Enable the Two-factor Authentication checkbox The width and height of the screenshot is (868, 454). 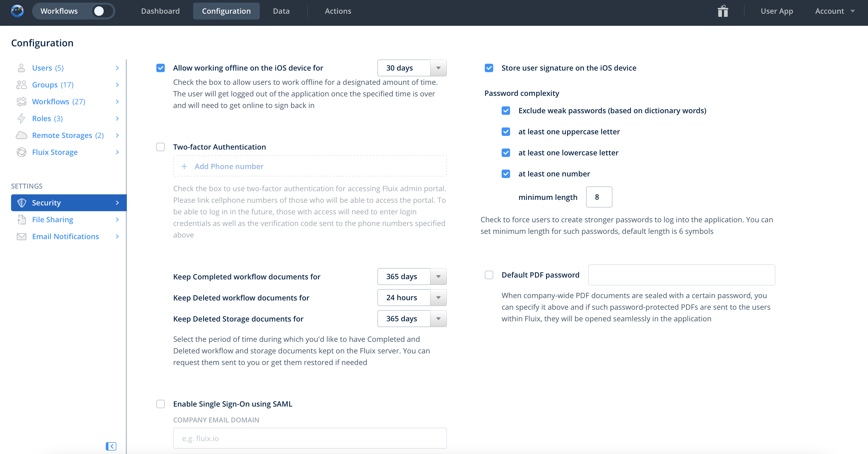tap(160, 147)
